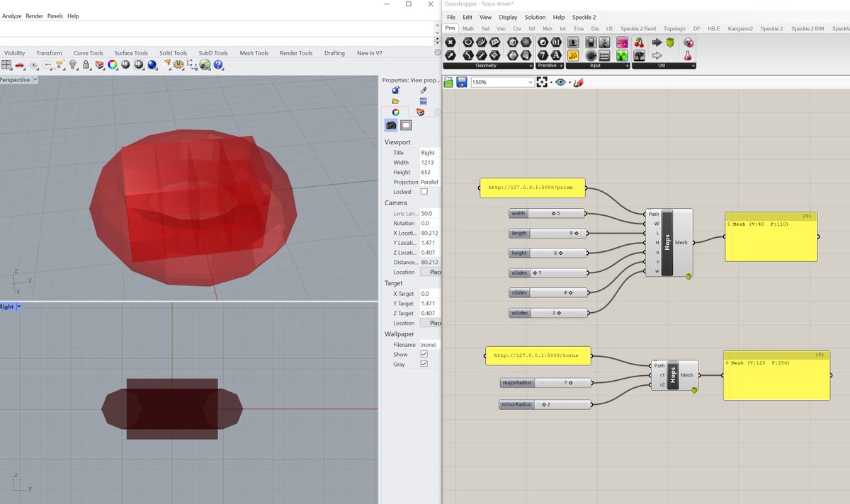Viewport: 850px width, 504px height.
Task: Click the red car icon in Rhino toolbar
Action: [19, 64]
